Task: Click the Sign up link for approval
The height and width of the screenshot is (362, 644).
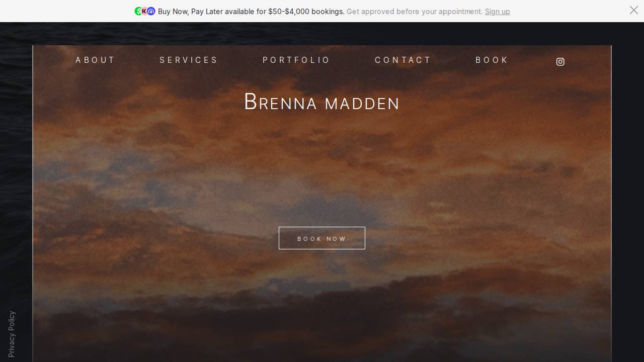Action: tap(497, 11)
